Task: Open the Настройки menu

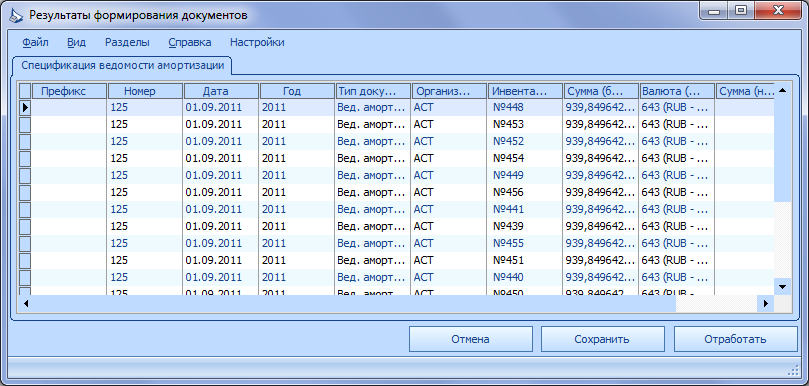Action: coord(257,42)
